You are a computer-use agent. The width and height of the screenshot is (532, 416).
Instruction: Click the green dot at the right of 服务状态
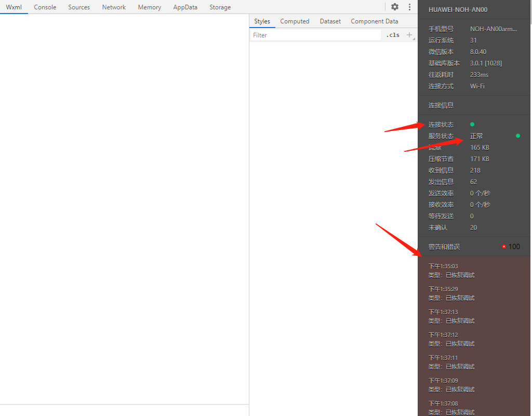coord(518,136)
